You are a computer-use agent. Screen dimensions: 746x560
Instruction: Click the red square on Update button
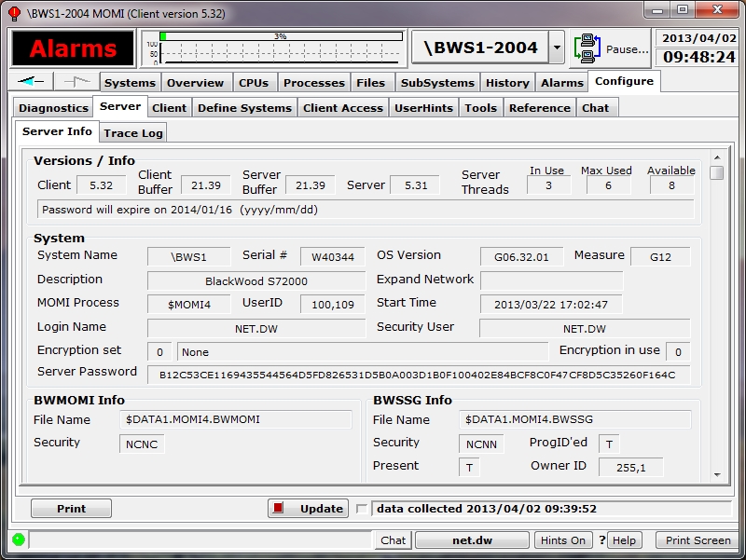279,509
